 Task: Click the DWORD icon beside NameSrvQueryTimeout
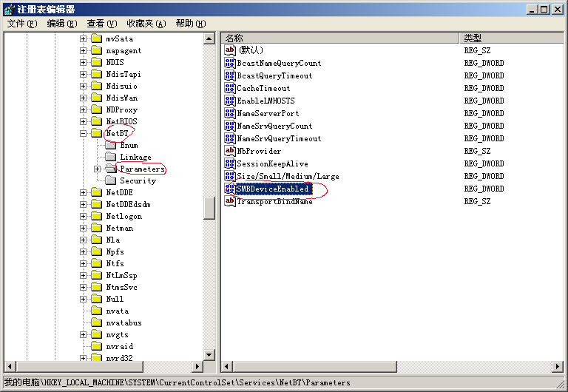click(230, 138)
